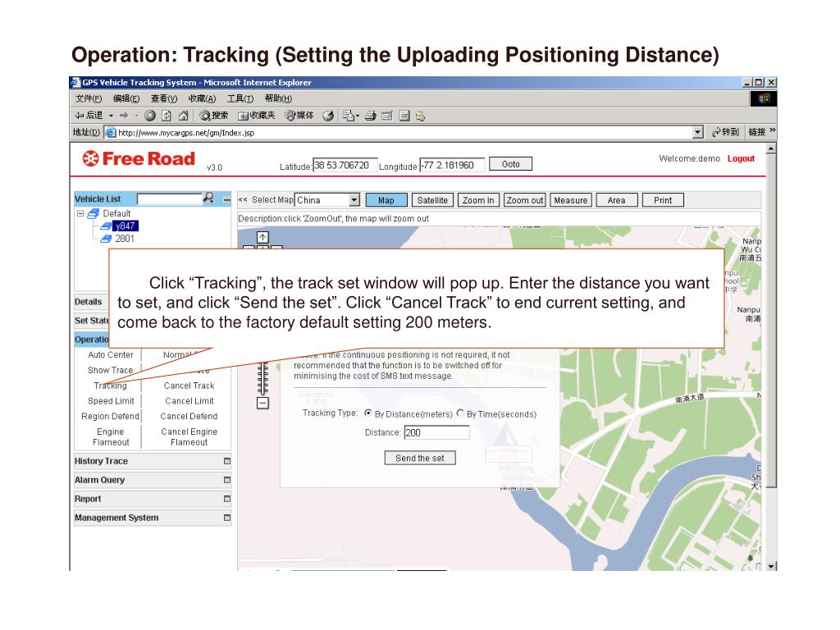Click the IE Edit page toolbar icon

(x=387, y=115)
